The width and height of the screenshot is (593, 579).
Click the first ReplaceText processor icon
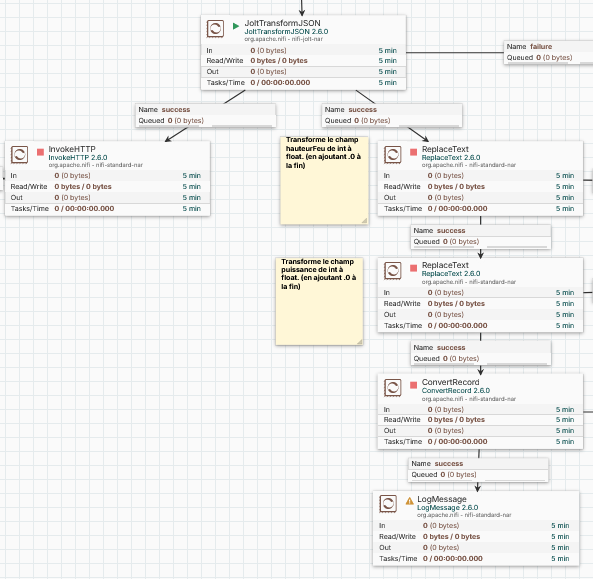(393, 155)
